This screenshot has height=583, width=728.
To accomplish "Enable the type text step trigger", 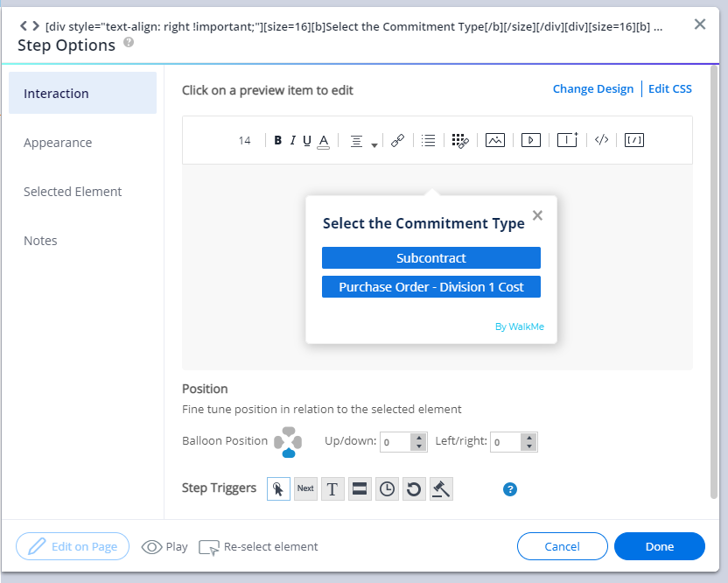I will point(332,489).
